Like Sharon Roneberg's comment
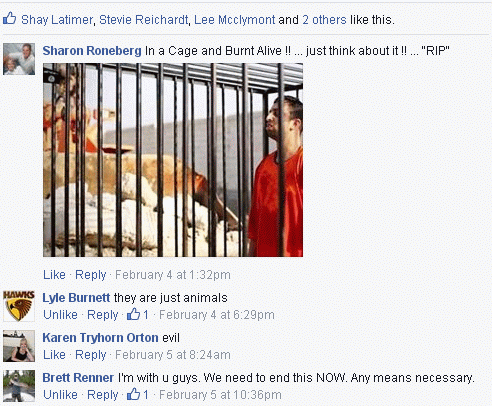 pyautogui.click(x=54, y=275)
